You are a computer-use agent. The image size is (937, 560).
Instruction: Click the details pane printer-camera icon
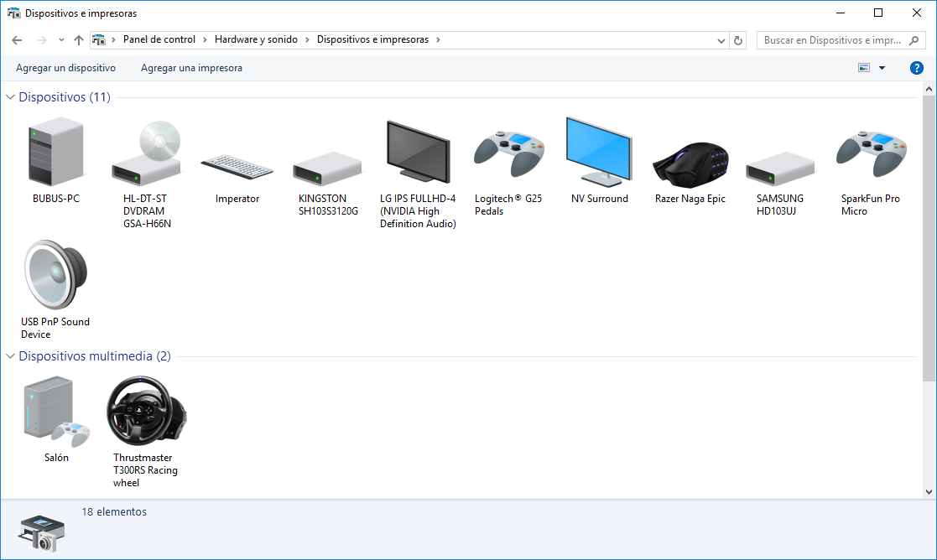41,533
